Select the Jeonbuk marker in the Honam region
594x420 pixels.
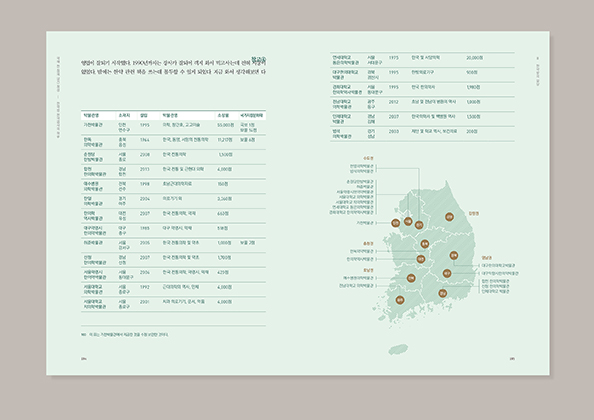(411, 278)
